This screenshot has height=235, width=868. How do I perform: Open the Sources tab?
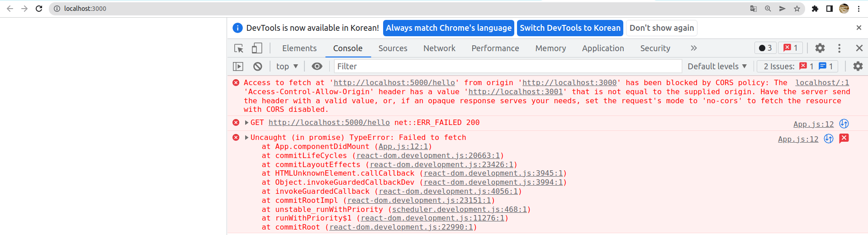point(393,48)
